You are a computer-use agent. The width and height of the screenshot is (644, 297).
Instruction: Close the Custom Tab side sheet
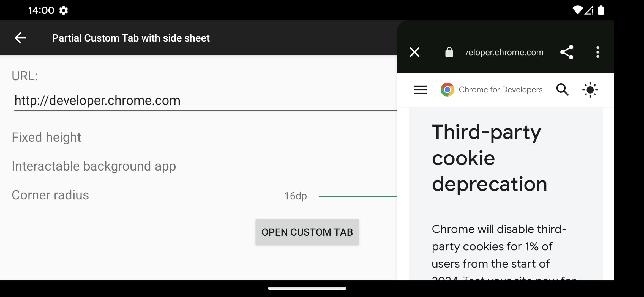tap(414, 52)
